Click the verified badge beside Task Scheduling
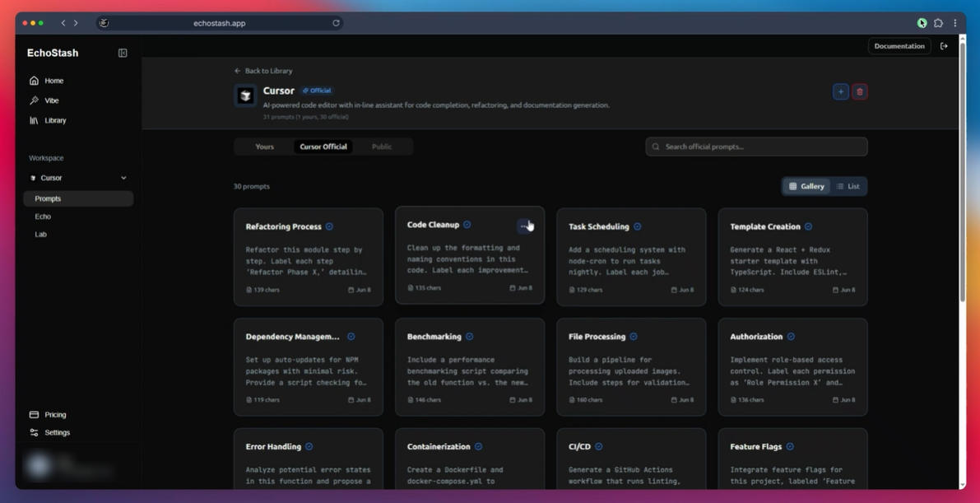980x503 pixels. tap(637, 226)
